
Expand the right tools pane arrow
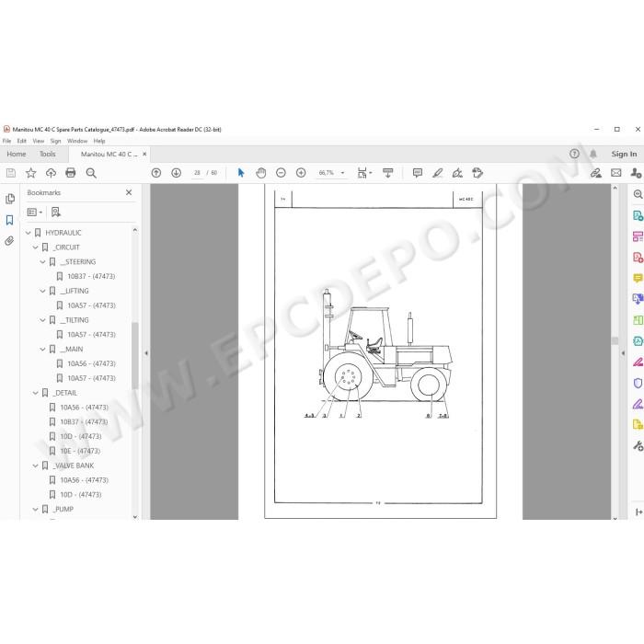click(623, 352)
